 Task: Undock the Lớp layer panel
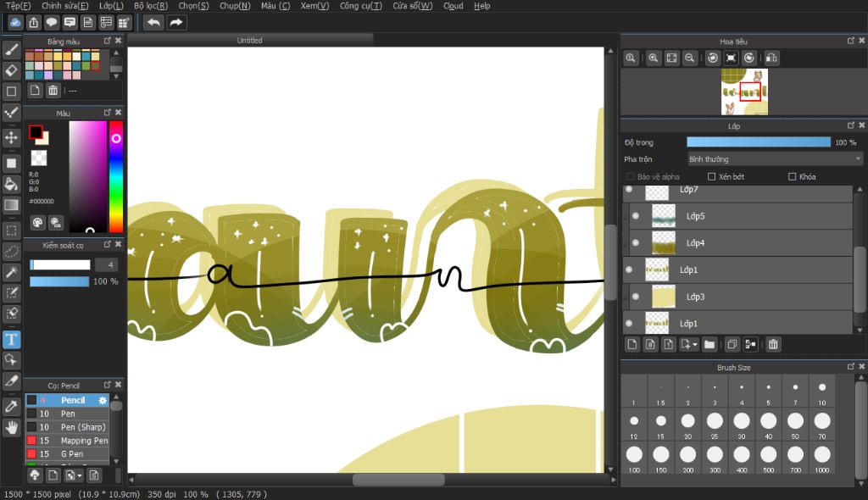click(x=851, y=125)
